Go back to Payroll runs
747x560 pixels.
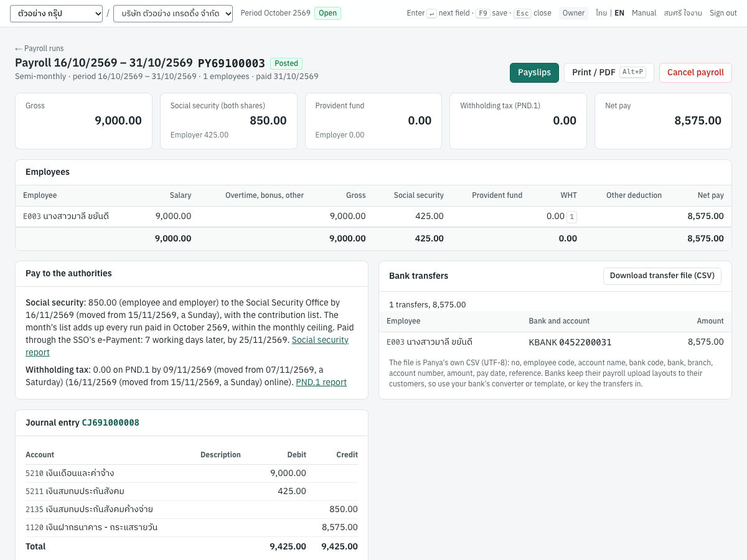(x=39, y=49)
